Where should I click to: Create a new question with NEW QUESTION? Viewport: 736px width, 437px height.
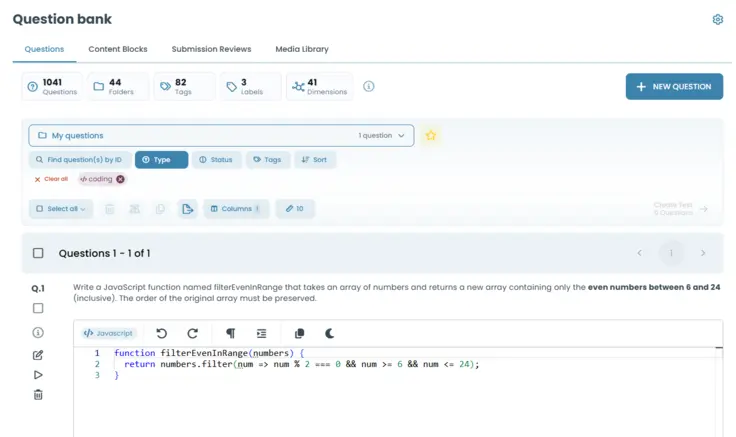click(674, 86)
